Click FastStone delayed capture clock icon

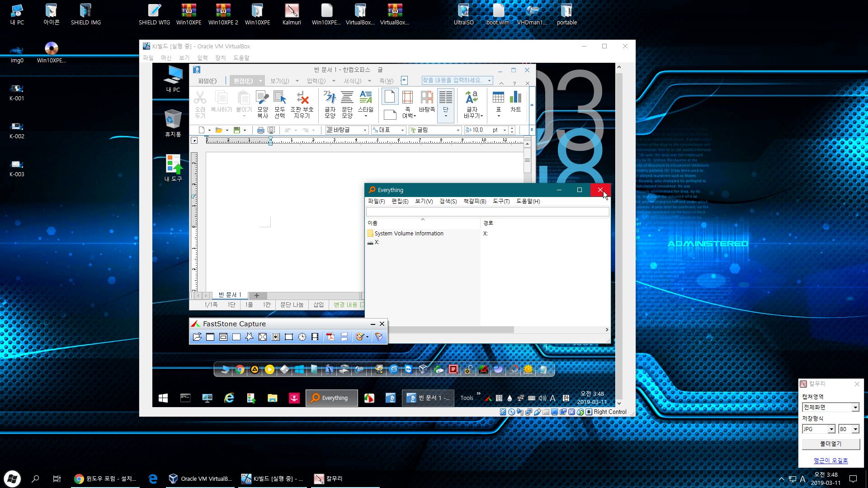click(302, 337)
